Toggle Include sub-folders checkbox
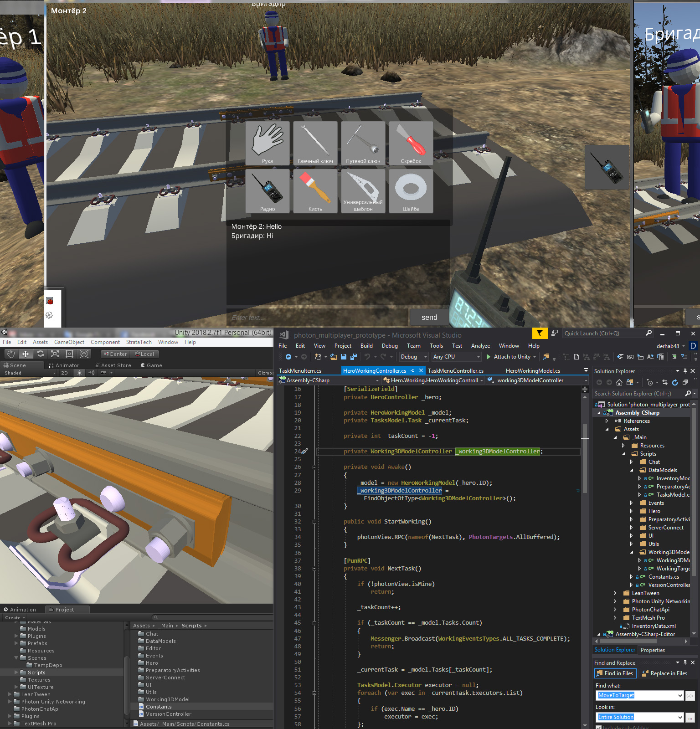This screenshot has height=729, width=700. tap(598, 727)
